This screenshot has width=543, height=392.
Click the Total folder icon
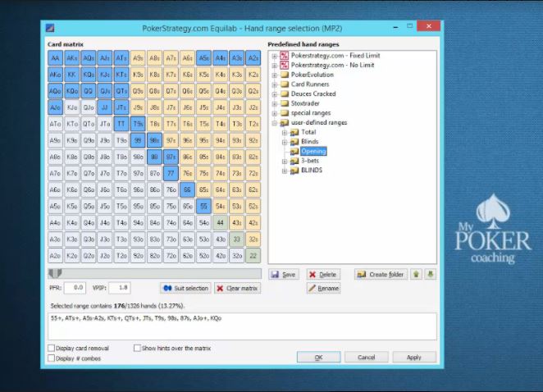(x=294, y=132)
